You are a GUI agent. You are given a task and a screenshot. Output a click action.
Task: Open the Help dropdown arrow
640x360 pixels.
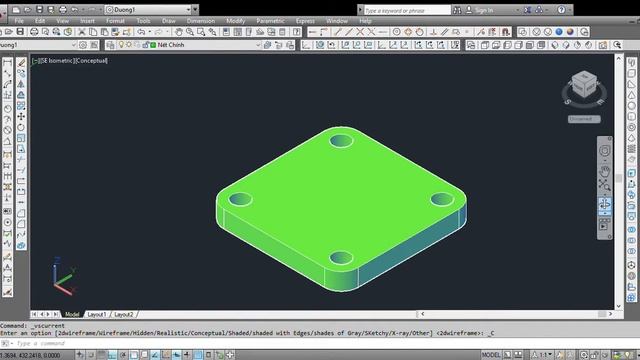point(570,10)
